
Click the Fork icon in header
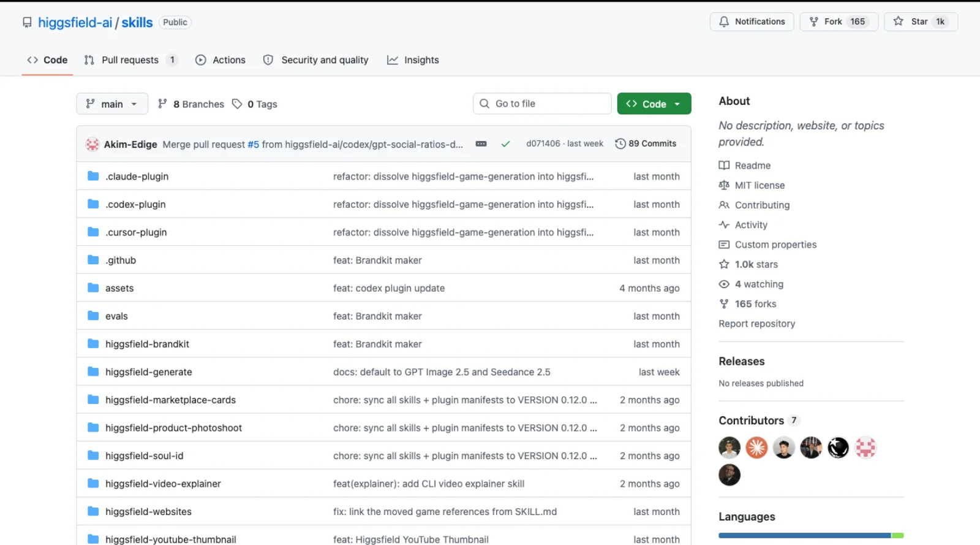coord(814,21)
